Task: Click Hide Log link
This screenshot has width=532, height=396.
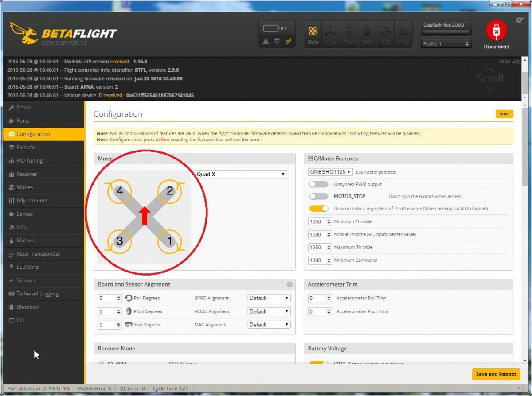Action: click(509, 61)
